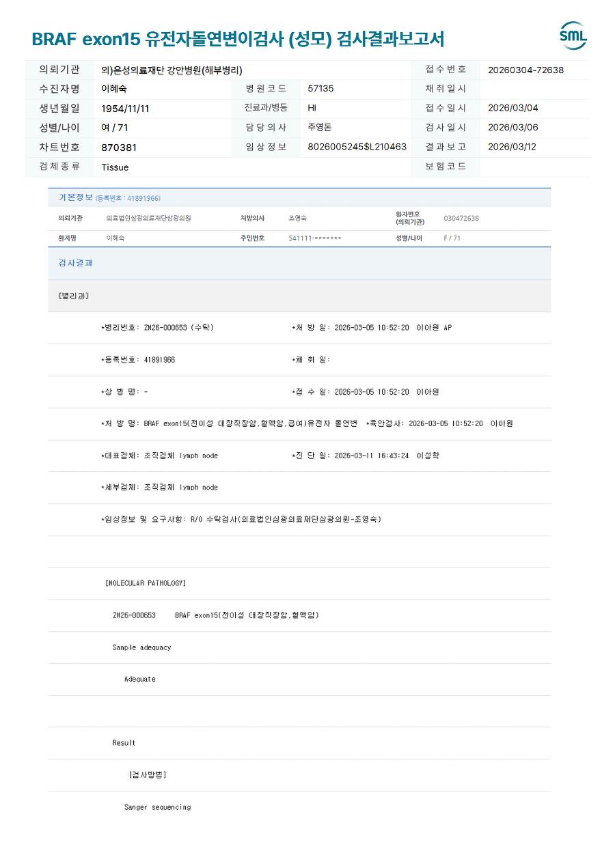Viewport: 615px width, 868px height.
Task: Select patient number 030472638
Action: coord(461,219)
